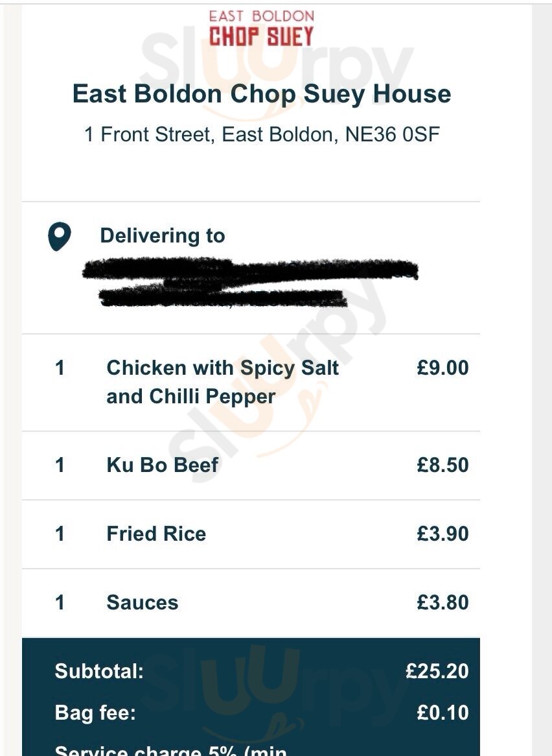Click the £3.90 rice price

[443, 534]
